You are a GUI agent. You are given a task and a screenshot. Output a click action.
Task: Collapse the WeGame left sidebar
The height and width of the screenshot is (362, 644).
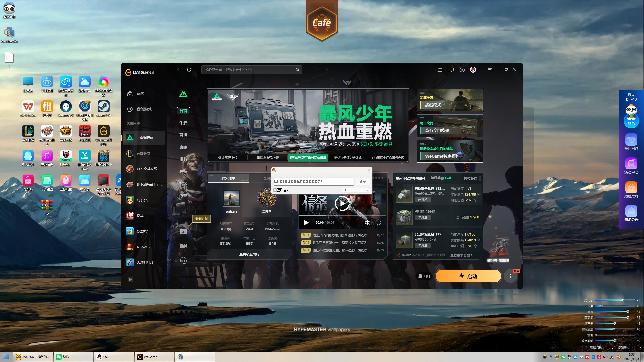point(130,280)
